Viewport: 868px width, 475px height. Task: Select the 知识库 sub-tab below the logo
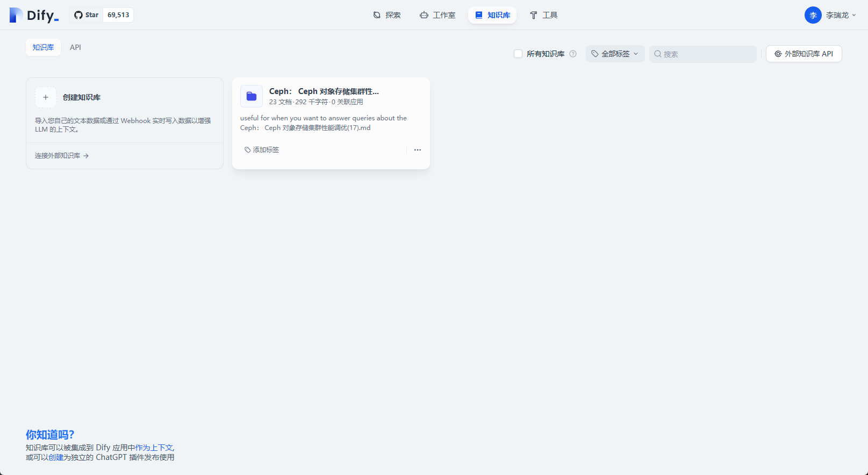click(x=43, y=47)
